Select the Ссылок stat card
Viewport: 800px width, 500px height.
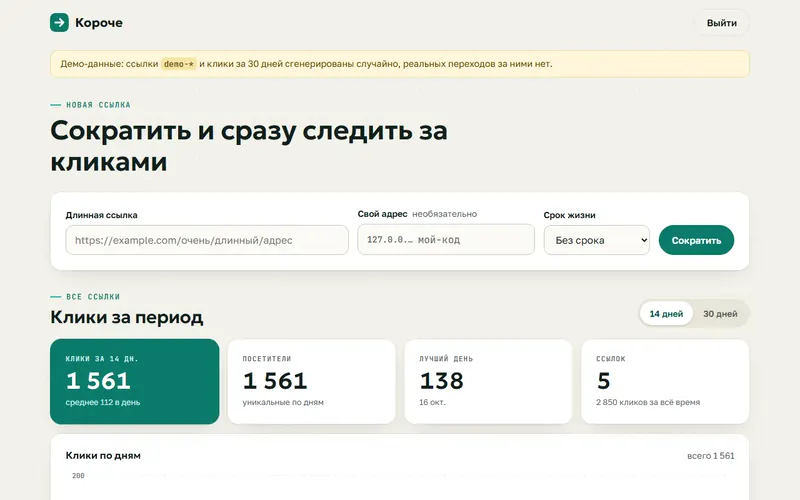[665, 381]
